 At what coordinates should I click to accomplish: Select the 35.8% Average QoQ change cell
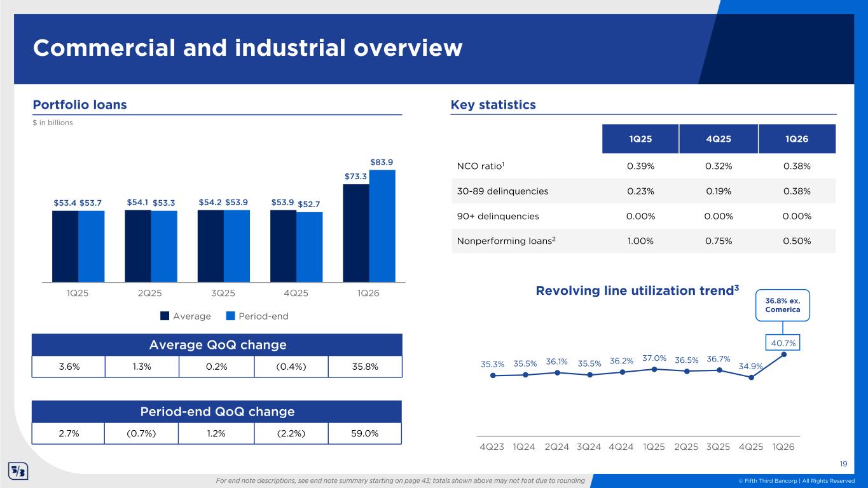pos(365,367)
